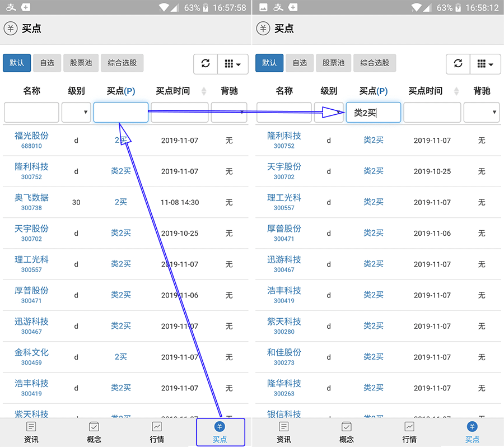Click the 买点时间 sort arrows on the left screen

pyautogui.click(x=204, y=91)
